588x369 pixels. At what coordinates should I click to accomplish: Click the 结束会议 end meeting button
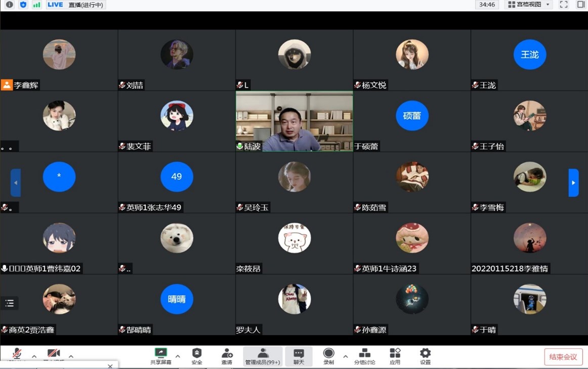tap(563, 357)
